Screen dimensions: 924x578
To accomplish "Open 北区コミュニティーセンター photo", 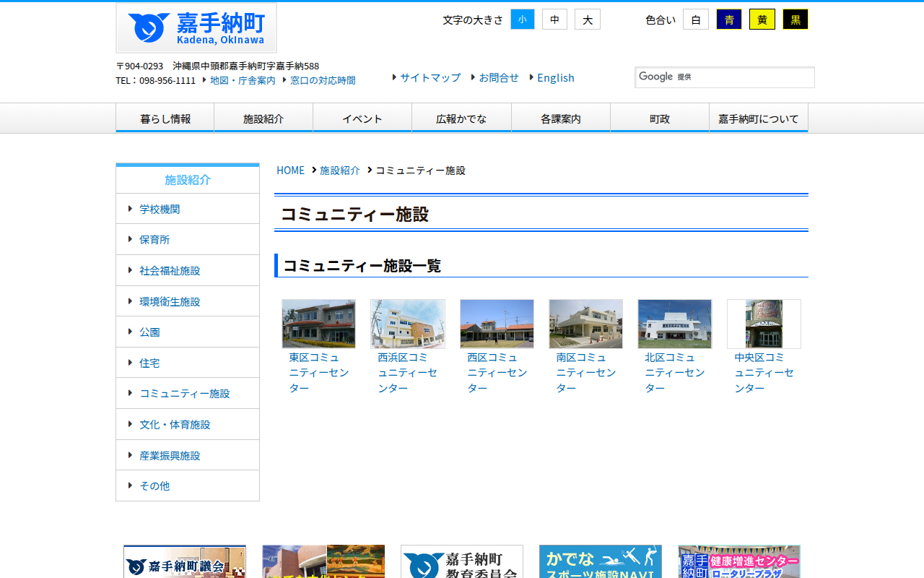I will click(674, 324).
